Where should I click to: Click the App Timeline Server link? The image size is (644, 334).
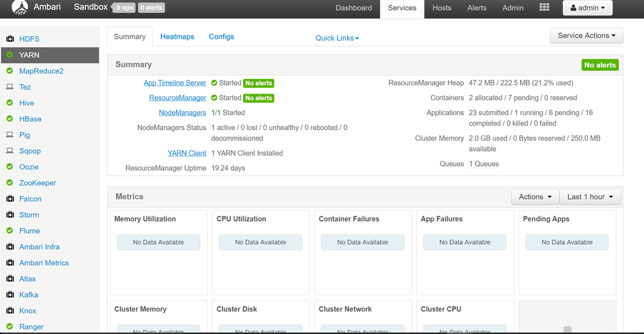[x=175, y=83]
